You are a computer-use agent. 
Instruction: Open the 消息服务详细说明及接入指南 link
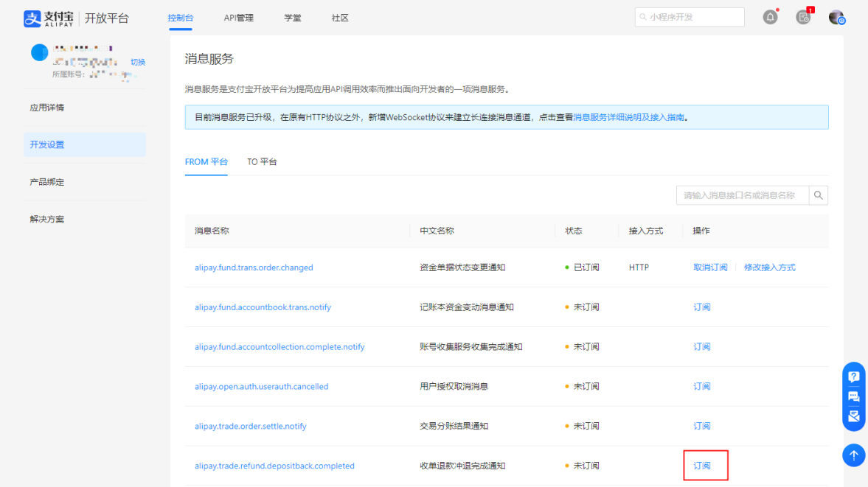628,117
